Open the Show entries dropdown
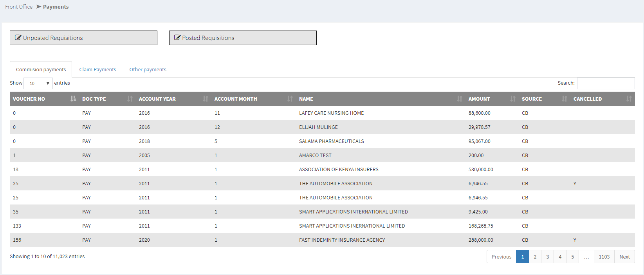Image resolution: width=644 pixels, height=275 pixels. [x=38, y=83]
